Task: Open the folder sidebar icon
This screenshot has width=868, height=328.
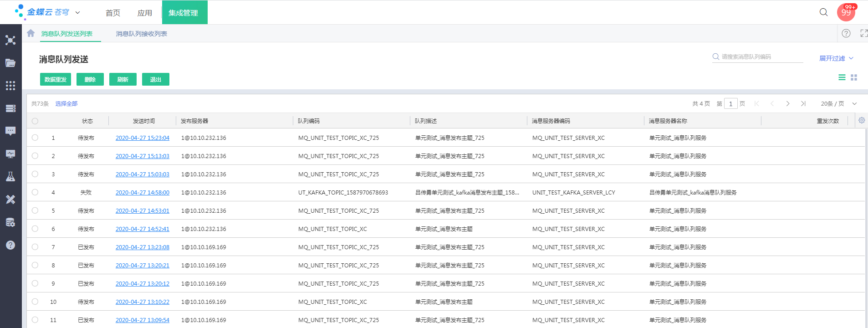Action: (10, 63)
